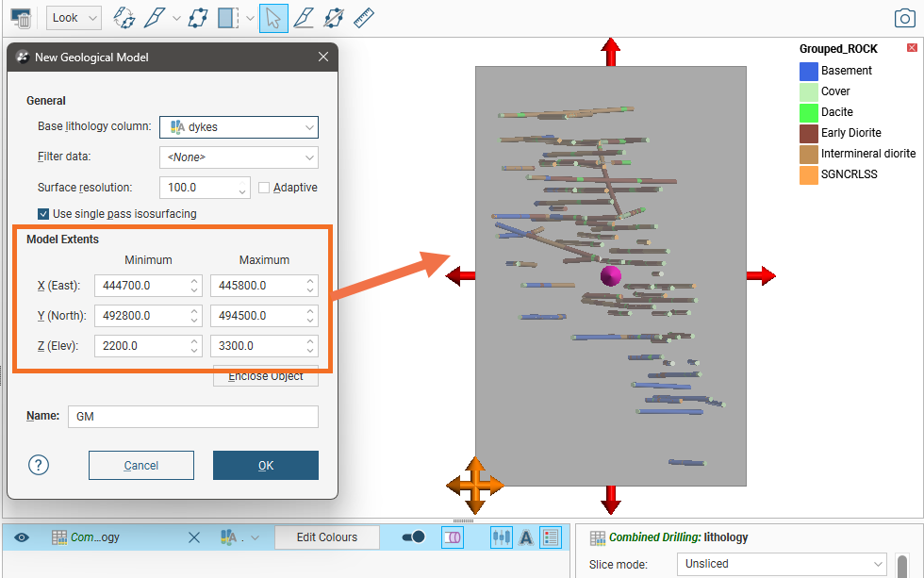Toggle text labels 'A' icon
The width and height of the screenshot is (924, 578).
coord(526,537)
